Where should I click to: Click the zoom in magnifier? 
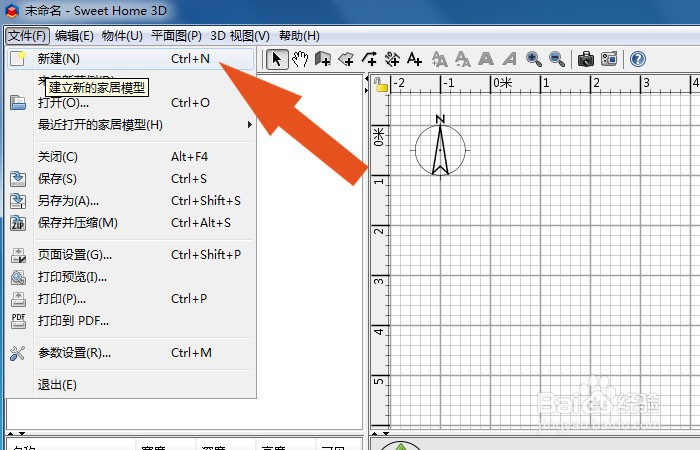click(533, 59)
